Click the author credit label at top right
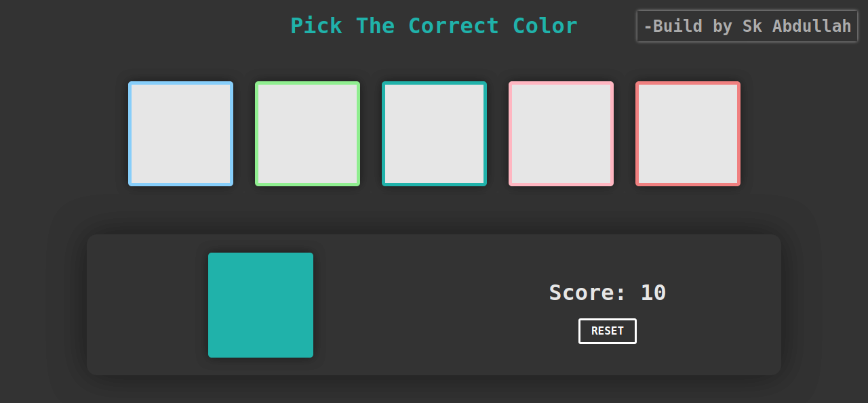 point(747,26)
